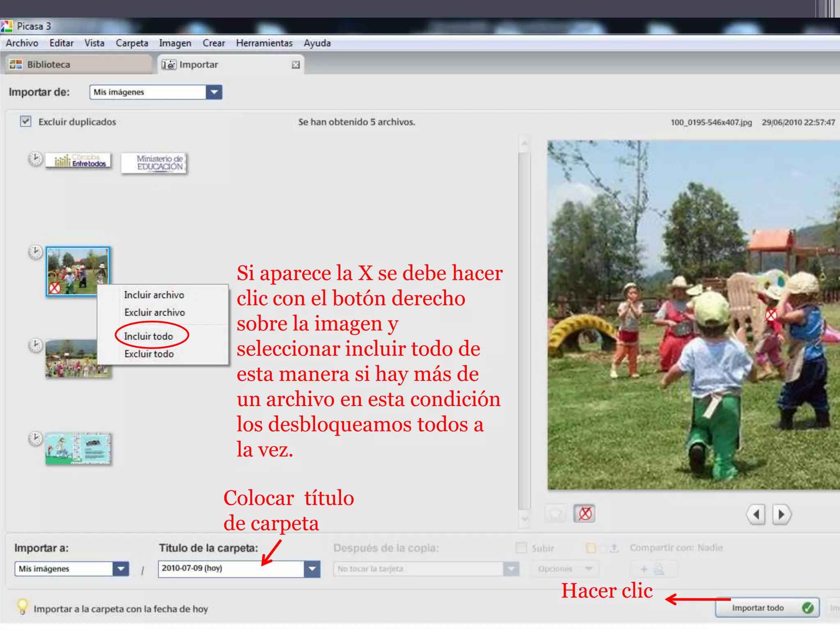
Task: Open the Carpeta menu
Action: (x=132, y=43)
